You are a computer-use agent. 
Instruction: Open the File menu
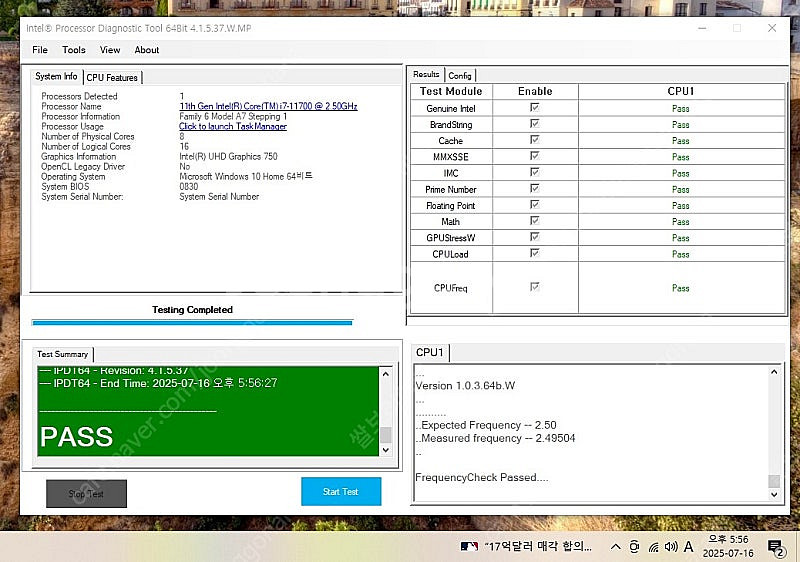(x=40, y=49)
